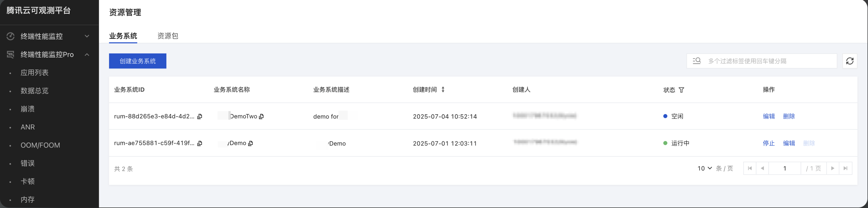The width and height of the screenshot is (868, 208).
Task: Click the refresh icon beside search box
Action: [x=849, y=61]
